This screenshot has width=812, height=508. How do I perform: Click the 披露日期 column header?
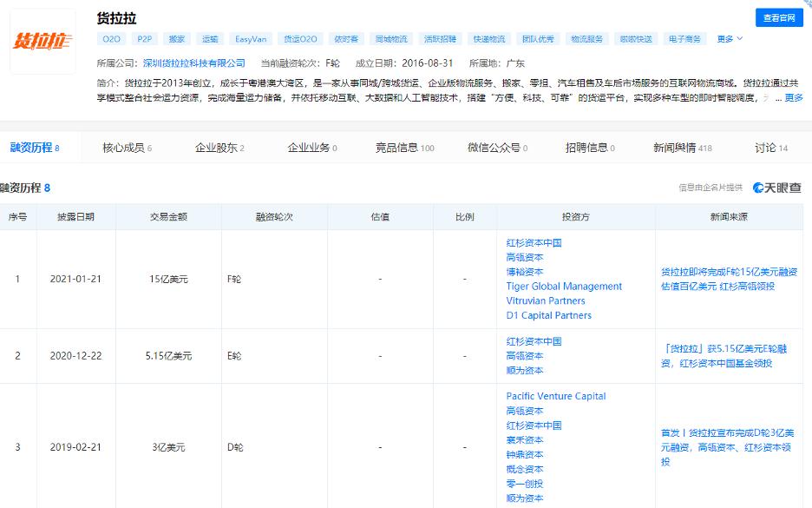pos(75,217)
